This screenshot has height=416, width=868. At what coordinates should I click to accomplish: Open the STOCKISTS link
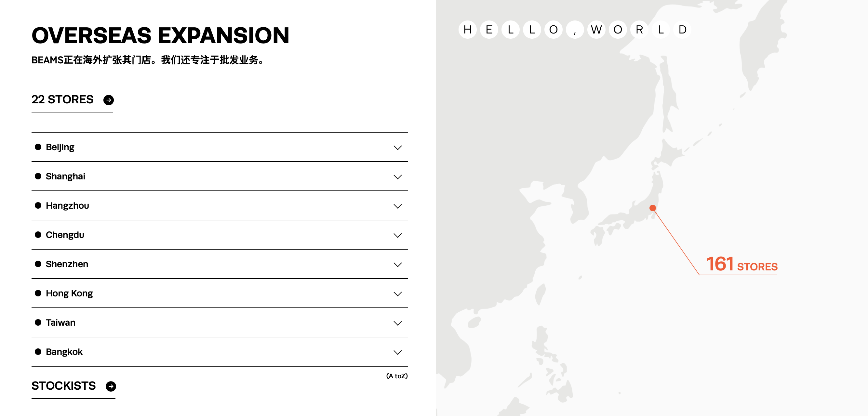pyautogui.click(x=64, y=386)
